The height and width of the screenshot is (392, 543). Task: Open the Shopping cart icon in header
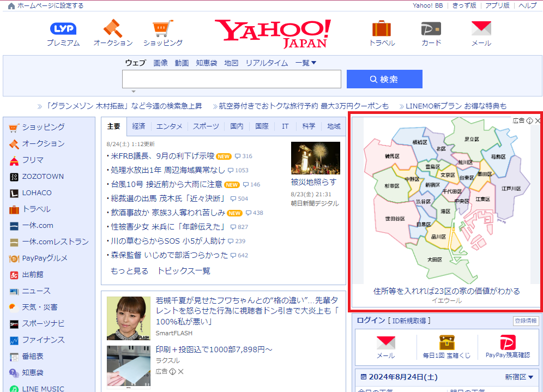162,28
